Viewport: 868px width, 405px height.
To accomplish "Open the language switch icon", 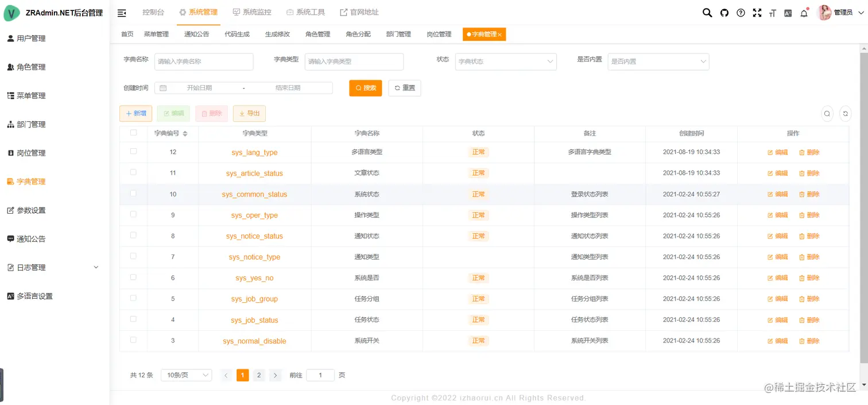I will point(788,13).
